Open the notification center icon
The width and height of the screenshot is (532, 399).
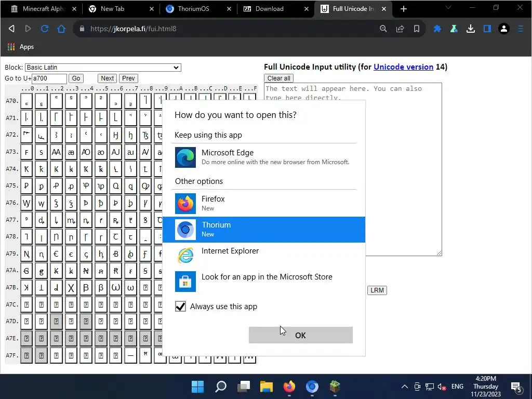click(x=516, y=387)
